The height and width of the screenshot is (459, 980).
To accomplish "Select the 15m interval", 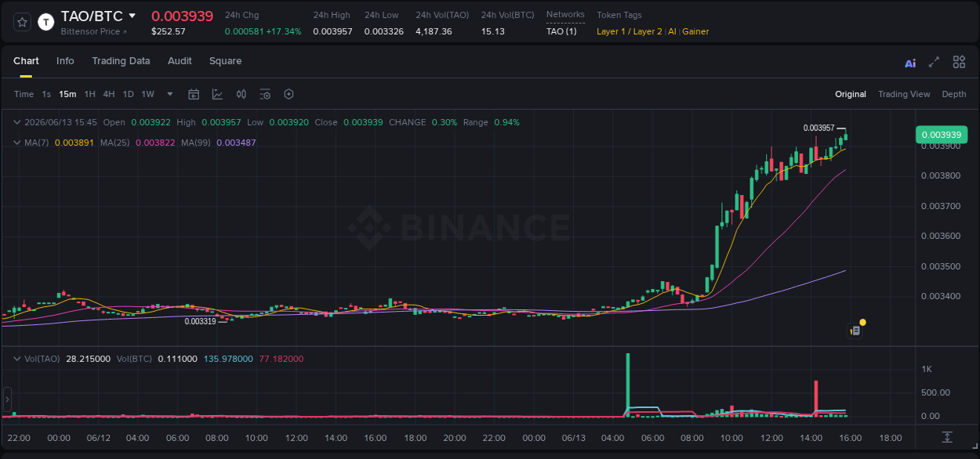I will coord(67,94).
